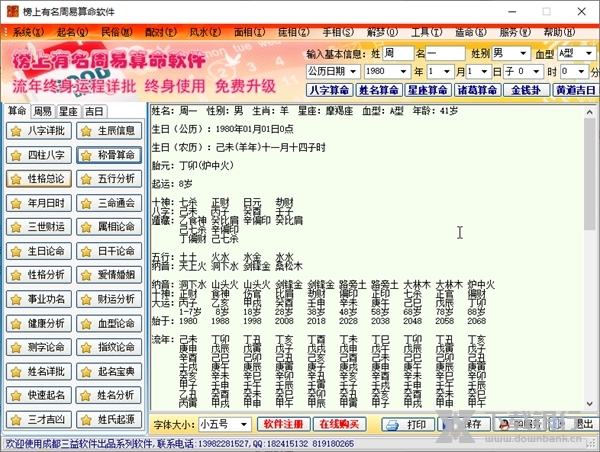Click the 在线购买 buy online button

(339, 424)
